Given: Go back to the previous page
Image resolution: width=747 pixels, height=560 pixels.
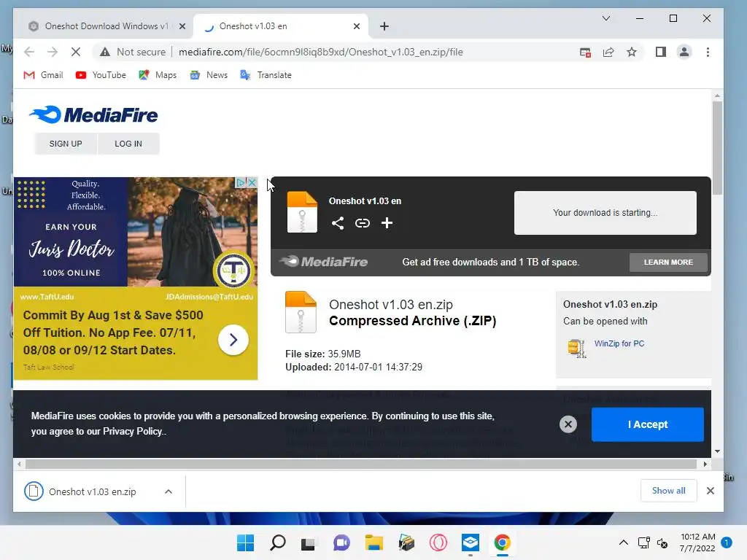Looking at the screenshot, I should click(x=29, y=52).
